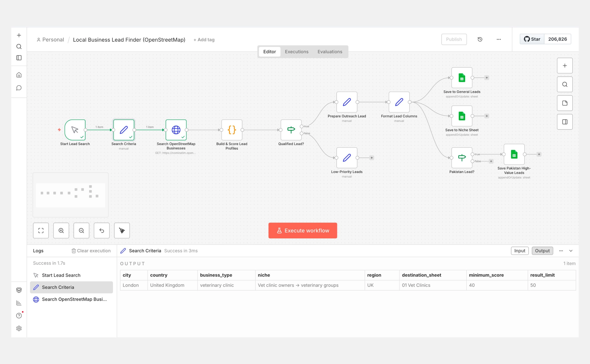Viewport: 590px width, 364px height.
Task: Open the Save to General Leads sheet node
Action: point(462,78)
